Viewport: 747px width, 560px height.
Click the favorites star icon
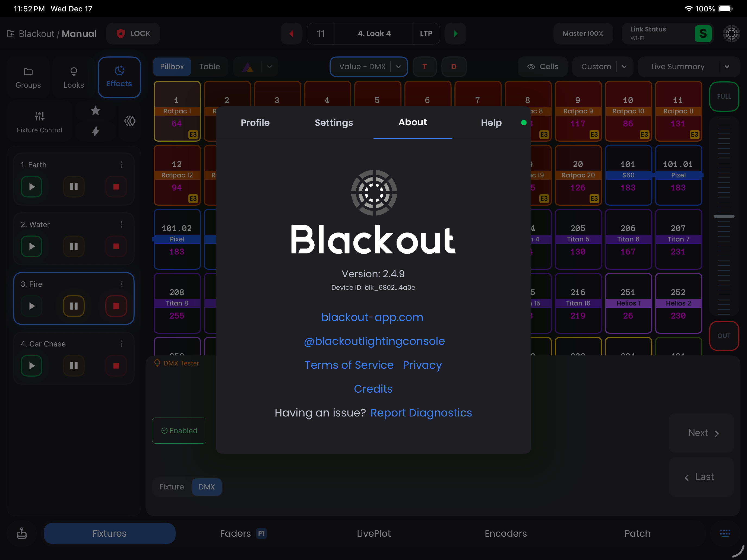(96, 111)
